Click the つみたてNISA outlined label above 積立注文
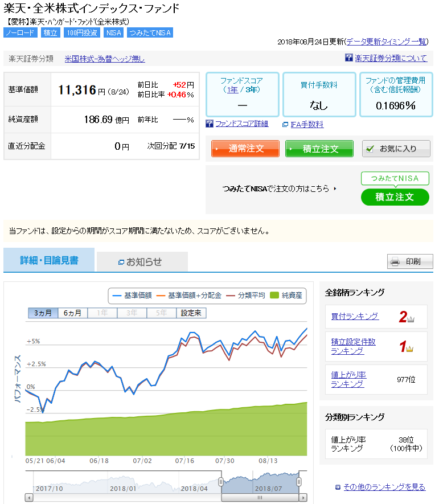The width and height of the screenshot is (435, 504). (x=395, y=178)
